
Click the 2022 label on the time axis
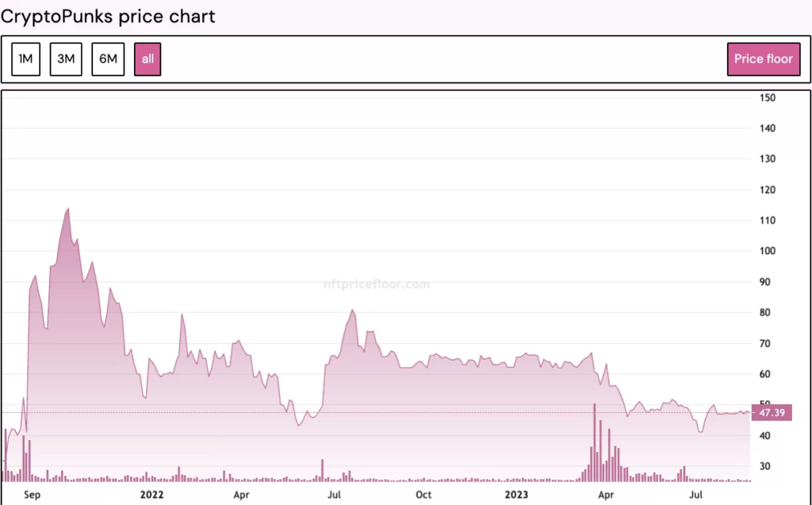151,495
